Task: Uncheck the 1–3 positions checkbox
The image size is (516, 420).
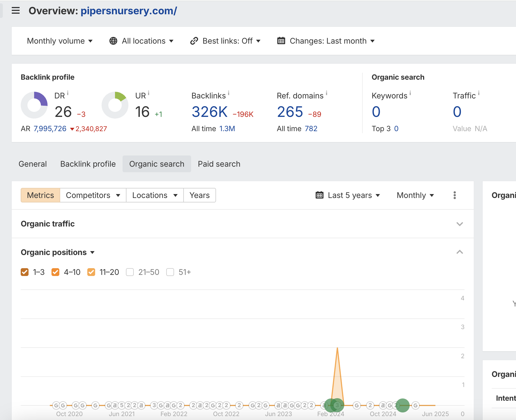Action: click(x=25, y=272)
